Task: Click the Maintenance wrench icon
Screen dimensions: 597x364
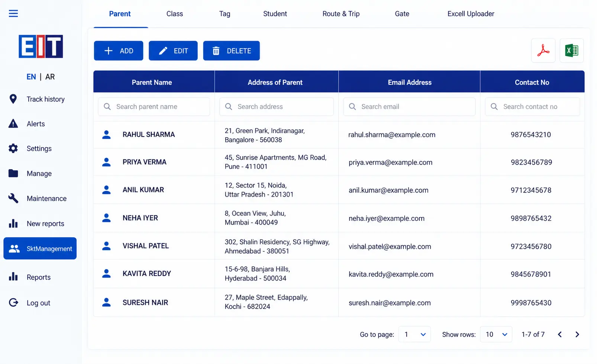Action: pyautogui.click(x=13, y=198)
